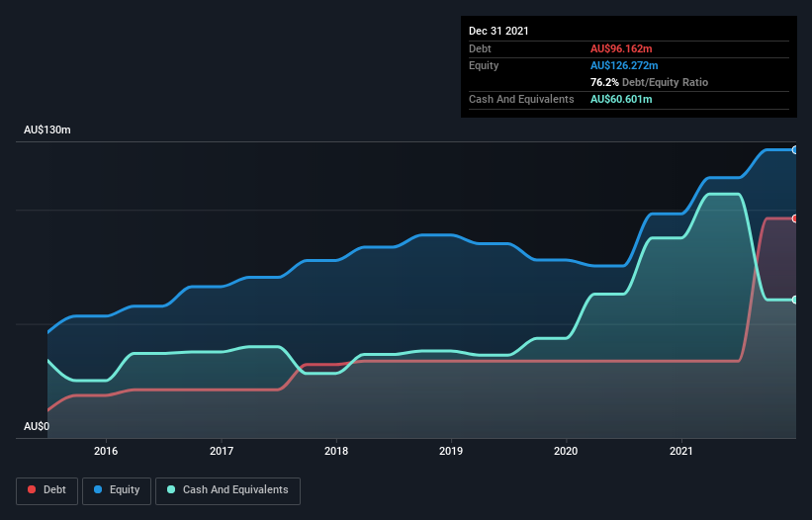812x520 pixels.
Task: Click the 2020 x-axis label
Action: [566, 451]
